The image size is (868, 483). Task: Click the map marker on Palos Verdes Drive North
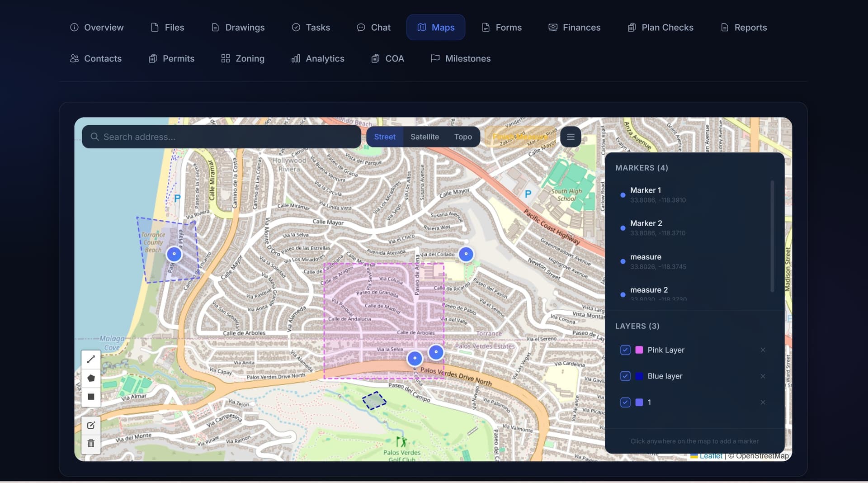point(415,358)
